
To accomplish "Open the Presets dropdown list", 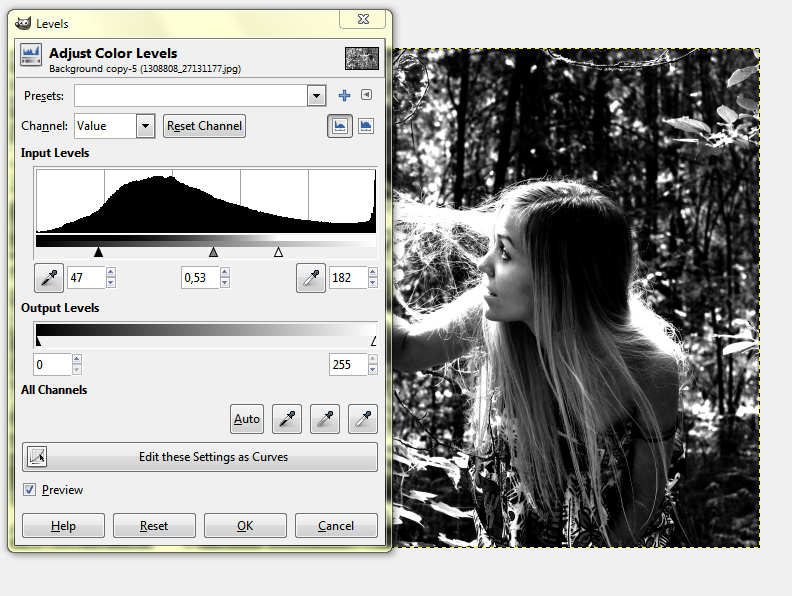I will pyautogui.click(x=316, y=95).
